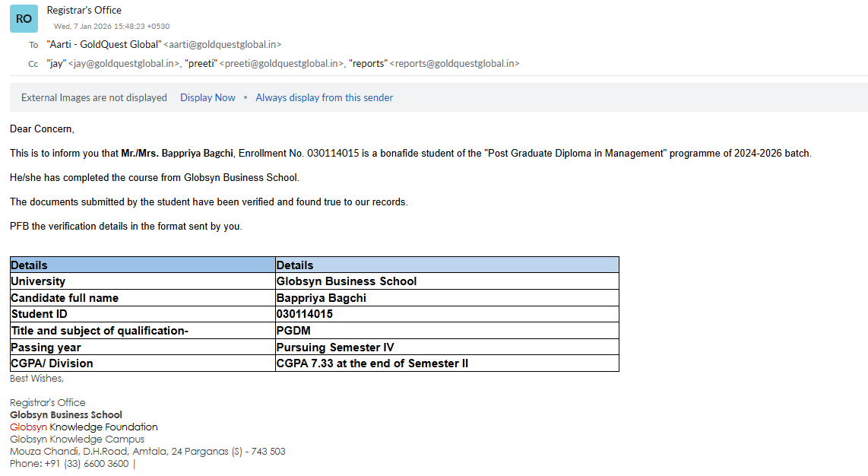The image size is (868, 476).
Task: Click the CGPA 7.33 table cell
Action: pos(372,363)
